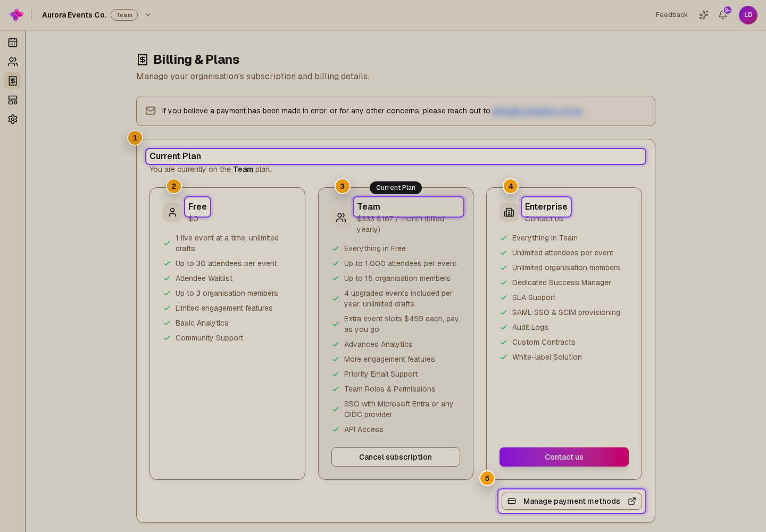Click "SLA Support" feature text
This screenshot has height=532, width=766.
click(534, 297)
